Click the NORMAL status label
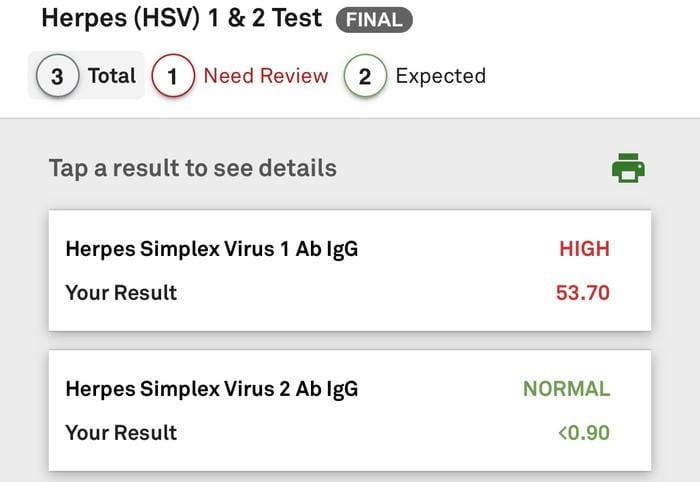 (566, 389)
